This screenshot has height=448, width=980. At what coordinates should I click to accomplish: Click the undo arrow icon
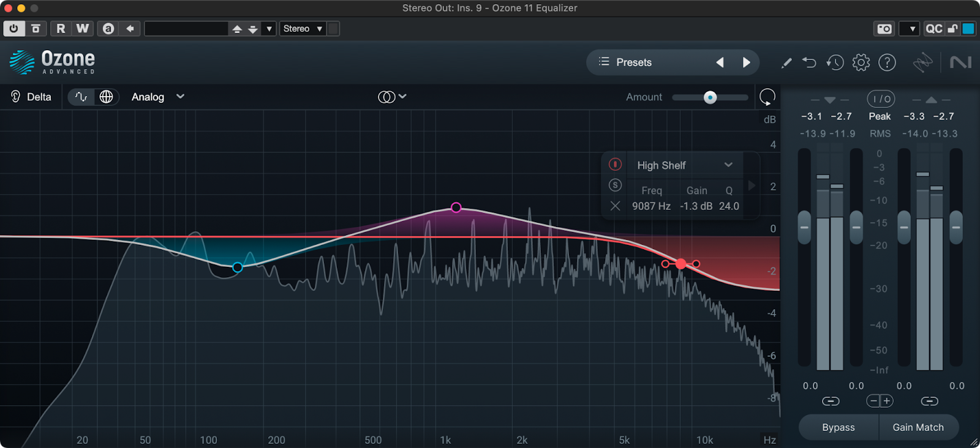tap(809, 62)
